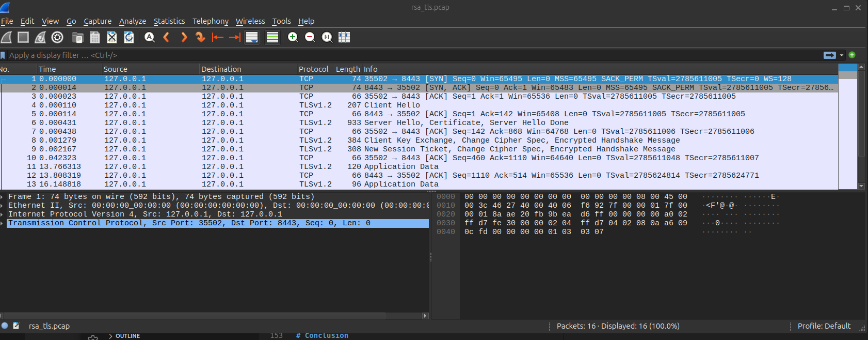
Task: Toggle packet coloring rules button
Action: point(272,37)
